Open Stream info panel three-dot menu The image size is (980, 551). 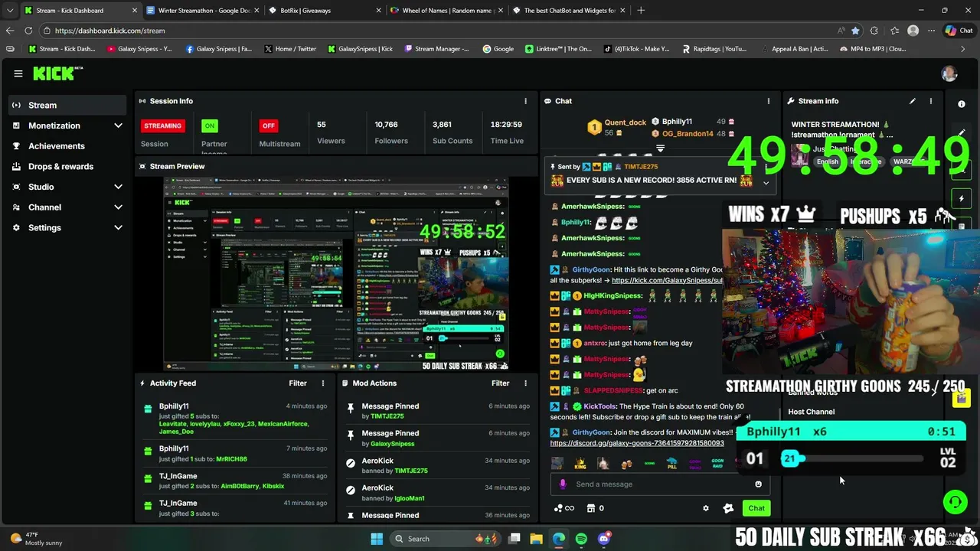930,101
